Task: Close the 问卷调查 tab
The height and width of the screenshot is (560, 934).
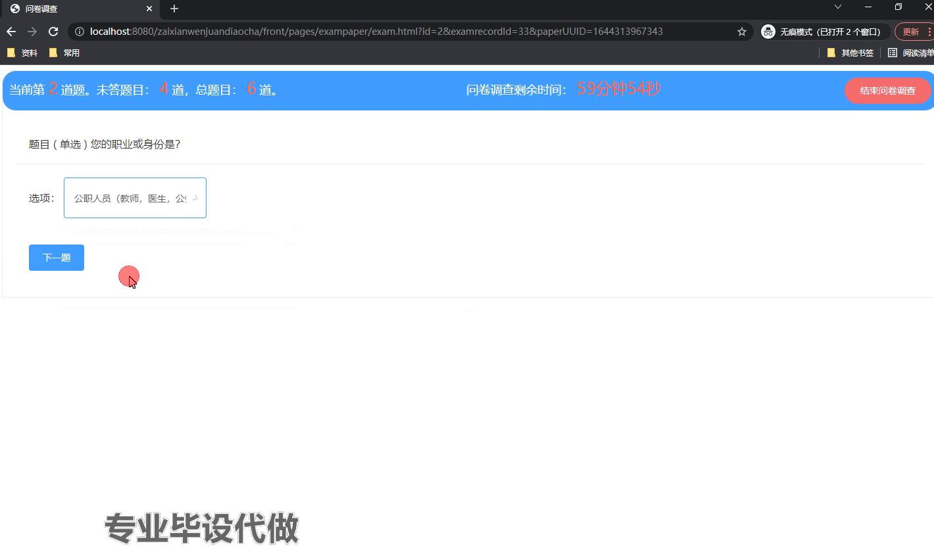Action: pyautogui.click(x=149, y=9)
